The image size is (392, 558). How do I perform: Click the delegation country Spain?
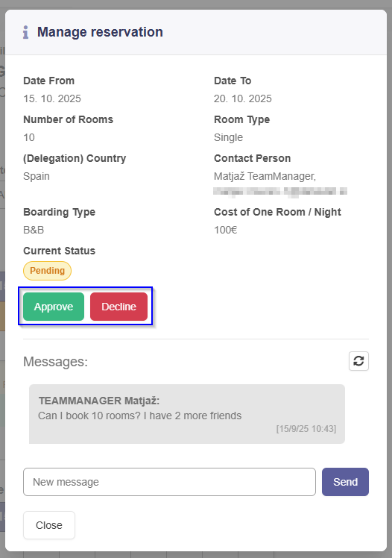coord(37,176)
